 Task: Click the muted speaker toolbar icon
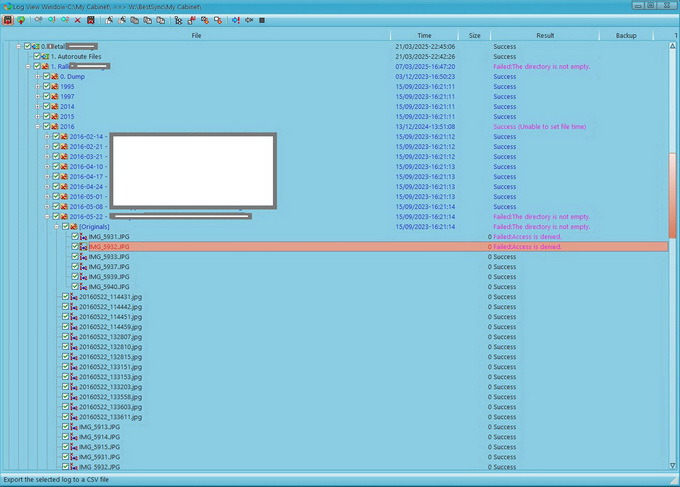click(249, 20)
